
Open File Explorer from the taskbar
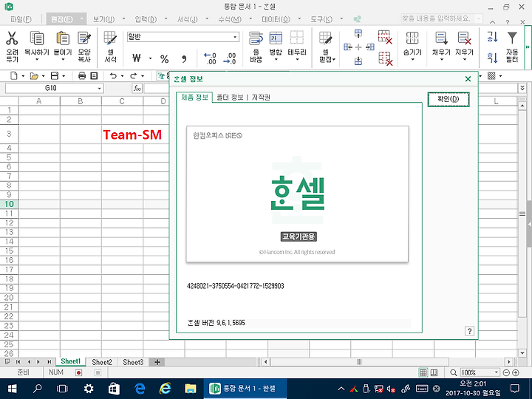click(191, 389)
